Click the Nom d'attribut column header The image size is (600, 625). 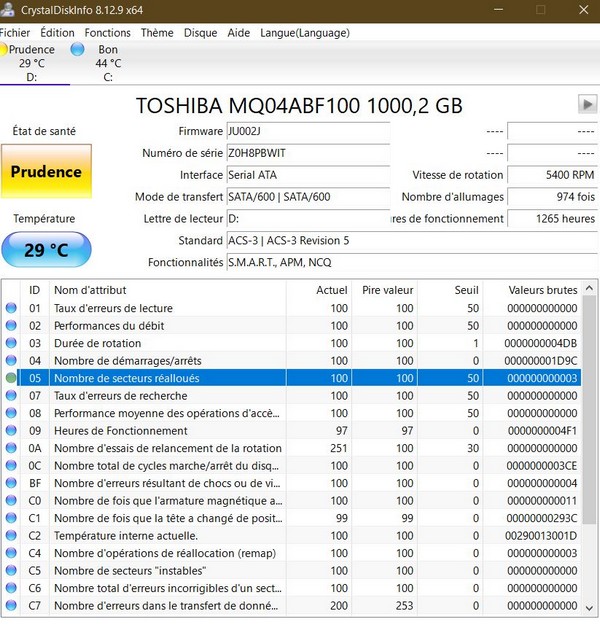pos(167,290)
